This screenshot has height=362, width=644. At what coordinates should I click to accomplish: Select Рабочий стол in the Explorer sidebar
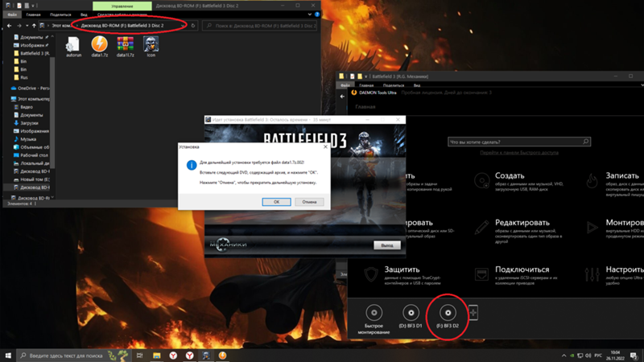point(34,155)
